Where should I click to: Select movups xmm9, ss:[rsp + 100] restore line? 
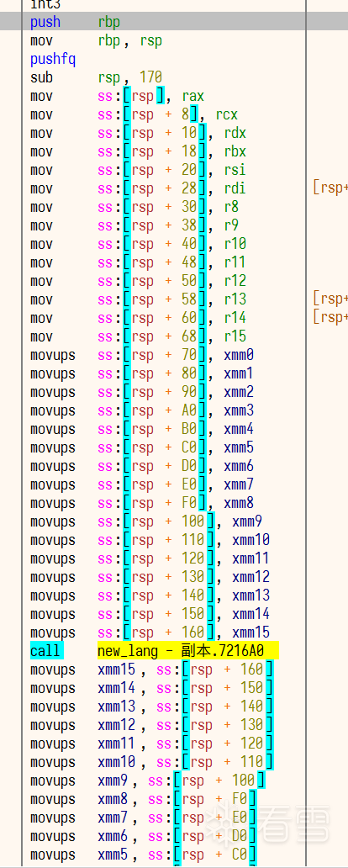pyautogui.click(x=148, y=781)
